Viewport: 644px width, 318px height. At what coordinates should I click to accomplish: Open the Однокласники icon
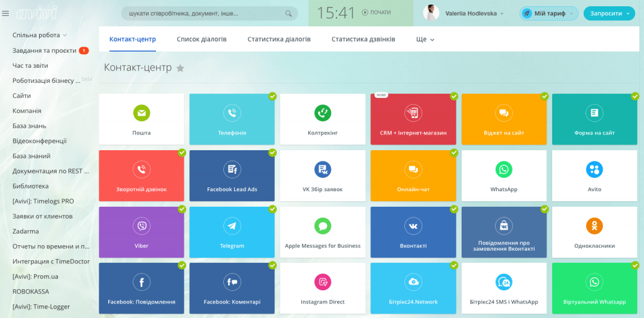(x=594, y=226)
